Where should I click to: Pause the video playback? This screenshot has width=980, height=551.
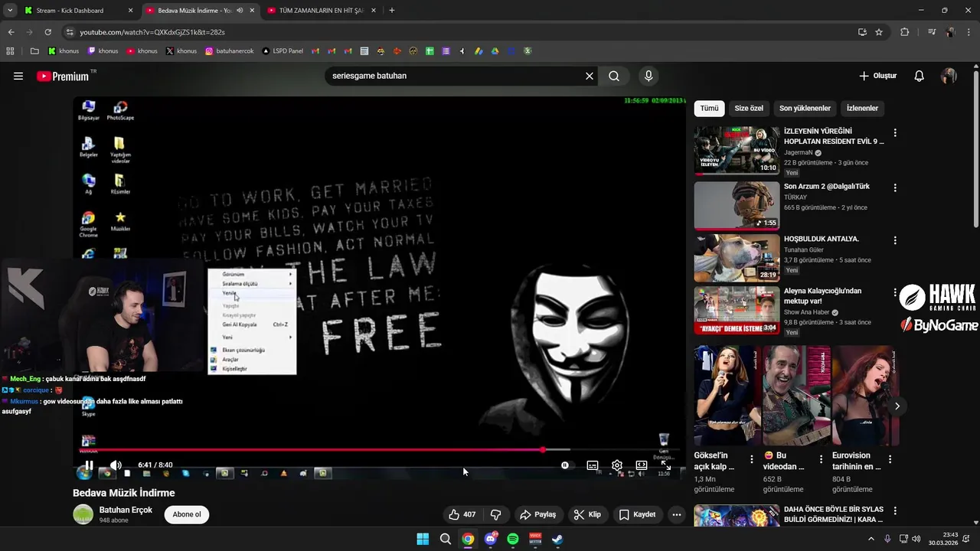click(x=89, y=465)
